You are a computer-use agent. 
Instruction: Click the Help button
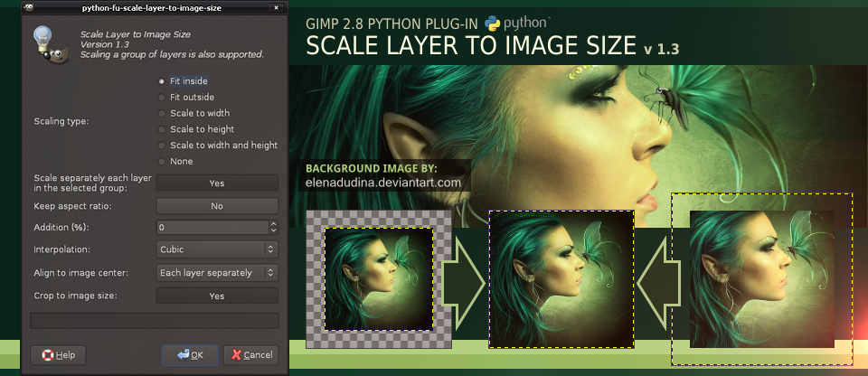tap(58, 355)
